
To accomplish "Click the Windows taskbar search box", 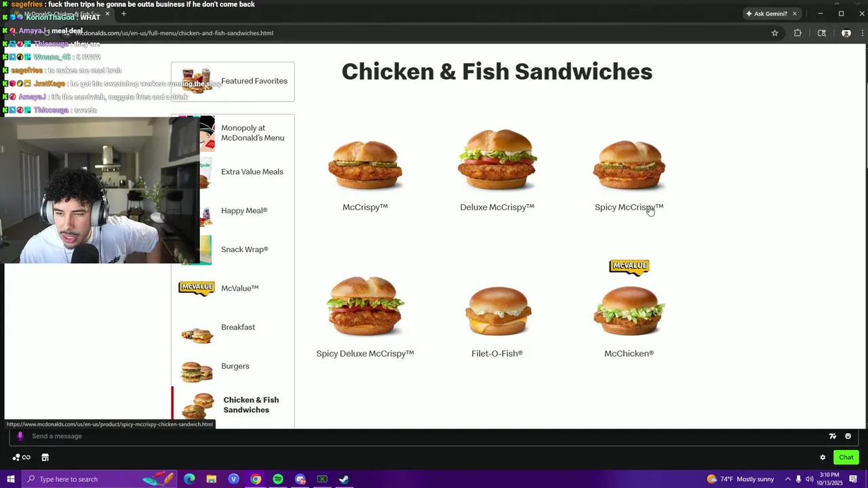I will click(x=100, y=479).
